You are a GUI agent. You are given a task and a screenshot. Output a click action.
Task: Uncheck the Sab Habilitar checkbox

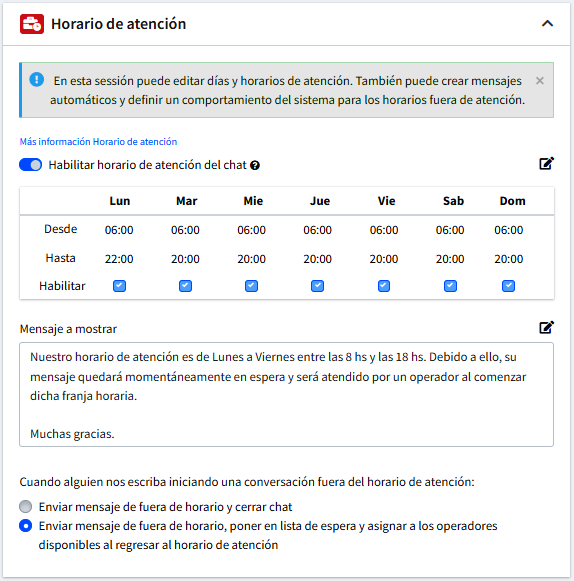click(x=450, y=286)
